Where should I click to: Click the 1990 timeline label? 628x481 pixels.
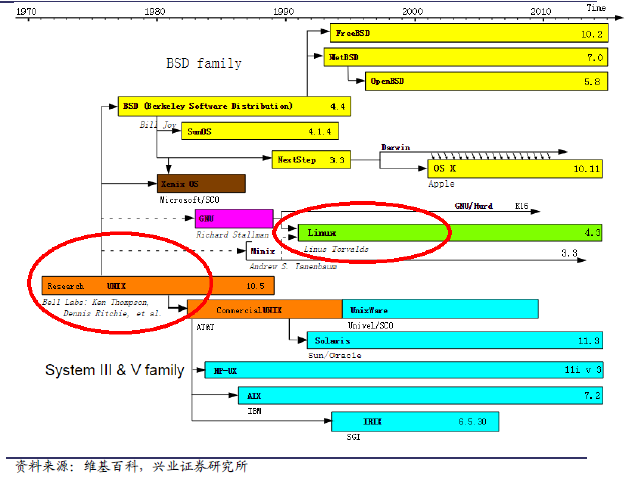click(284, 11)
